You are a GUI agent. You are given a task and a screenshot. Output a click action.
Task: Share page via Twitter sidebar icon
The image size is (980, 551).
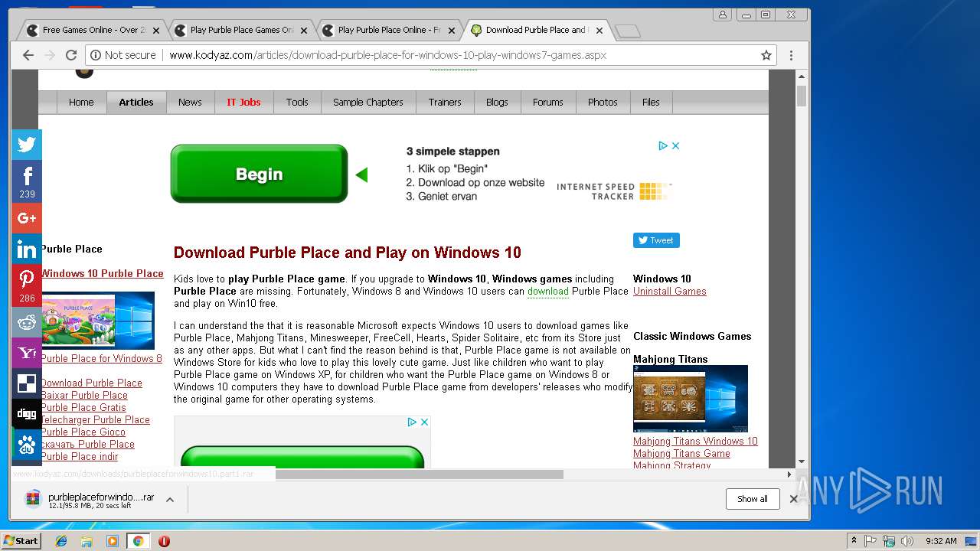(x=27, y=145)
